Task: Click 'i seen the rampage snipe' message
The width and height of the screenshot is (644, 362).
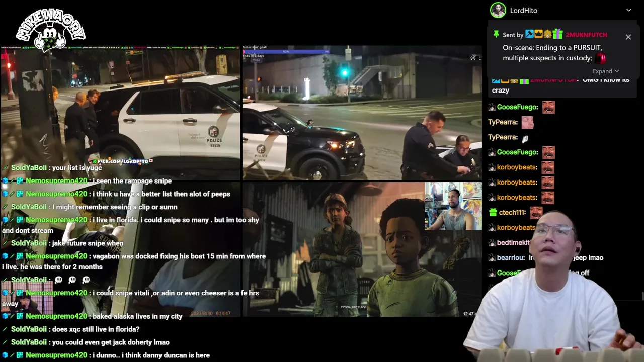Action: 132,181
